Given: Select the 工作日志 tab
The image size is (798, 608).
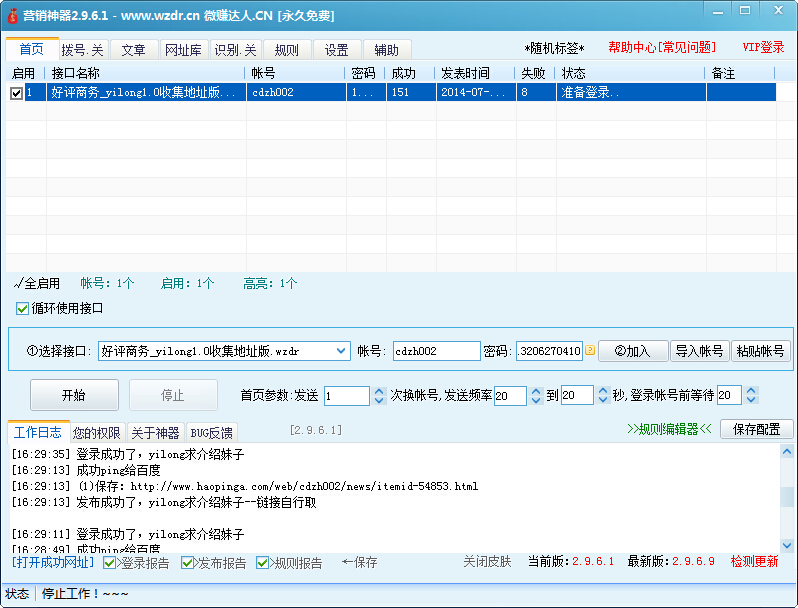Looking at the screenshot, I should point(38,432).
